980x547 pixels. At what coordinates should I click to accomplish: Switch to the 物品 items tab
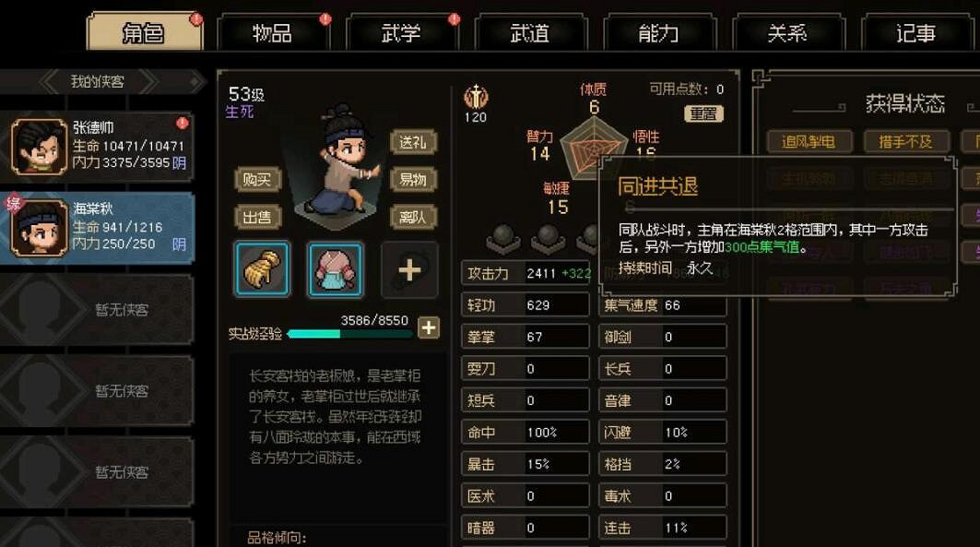[273, 32]
